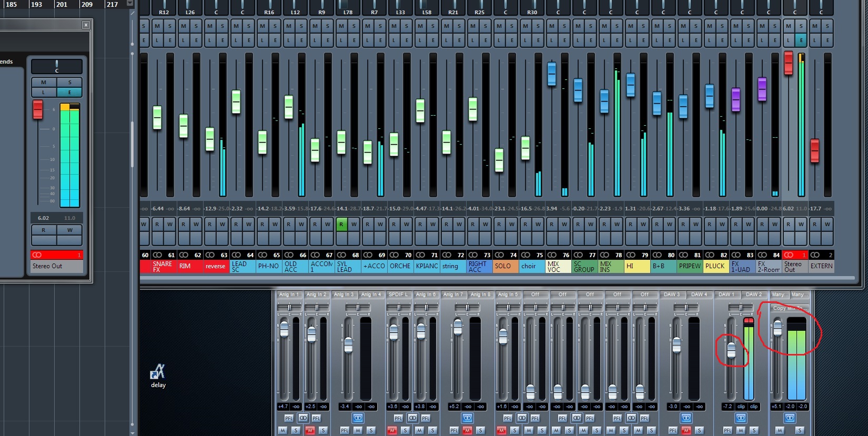Open the DAW 3 source dropdown

pyautogui.click(x=672, y=295)
